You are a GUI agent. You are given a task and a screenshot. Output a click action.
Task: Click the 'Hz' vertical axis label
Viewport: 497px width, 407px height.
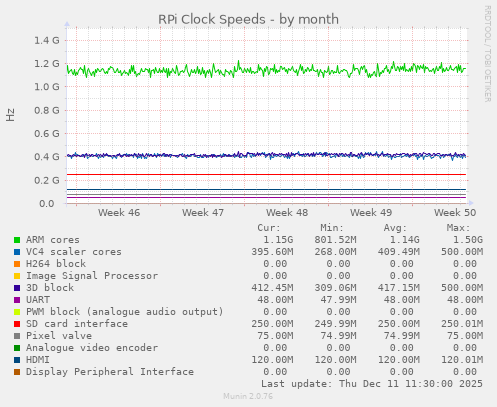click(x=10, y=115)
